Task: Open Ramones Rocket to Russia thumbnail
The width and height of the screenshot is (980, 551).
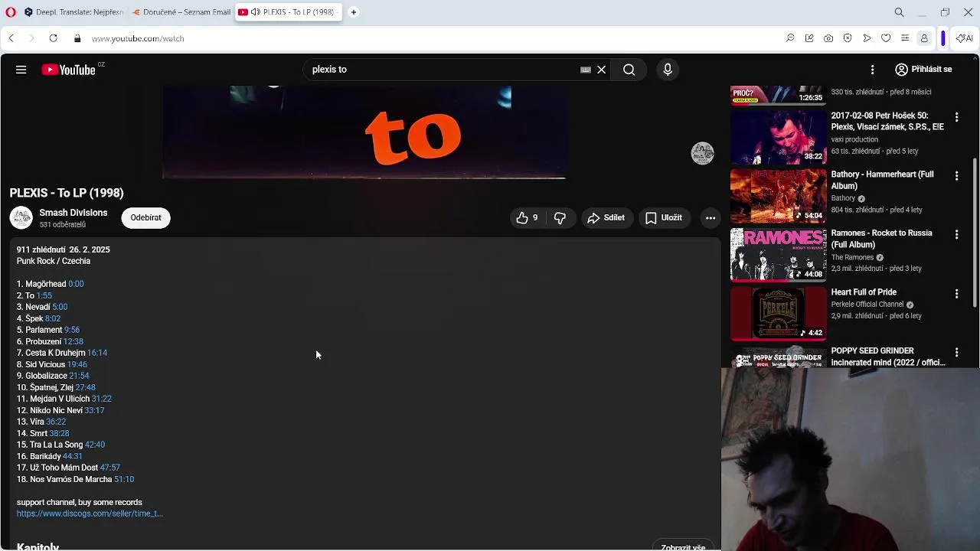Action: 779,256
